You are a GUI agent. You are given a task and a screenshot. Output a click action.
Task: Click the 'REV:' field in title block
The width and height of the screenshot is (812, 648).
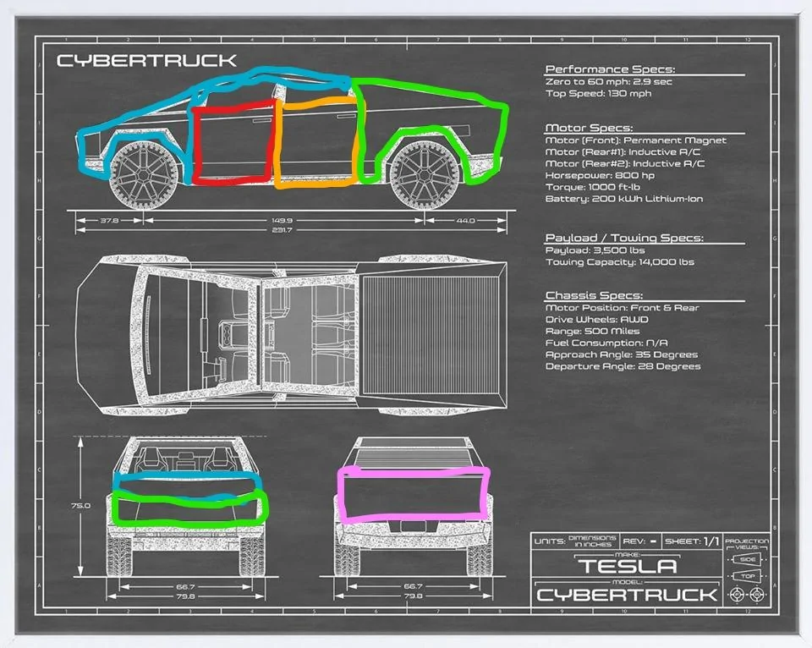(x=639, y=541)
